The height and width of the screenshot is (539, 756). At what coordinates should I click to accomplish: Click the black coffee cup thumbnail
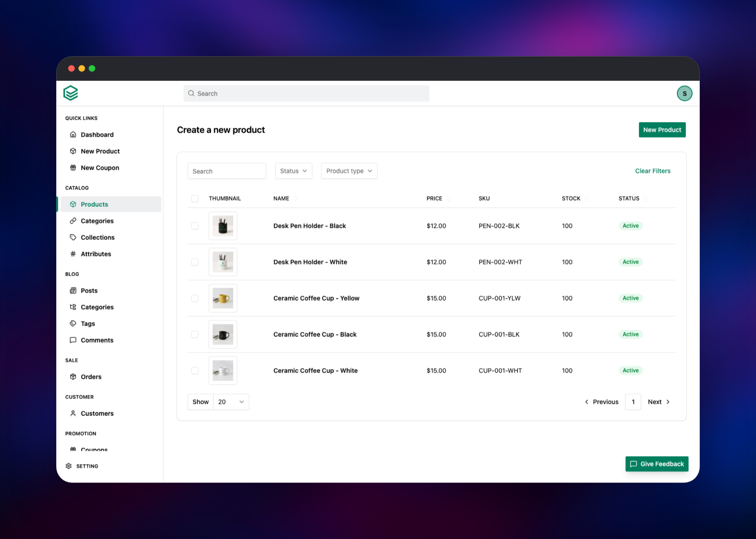pos(223,334)
